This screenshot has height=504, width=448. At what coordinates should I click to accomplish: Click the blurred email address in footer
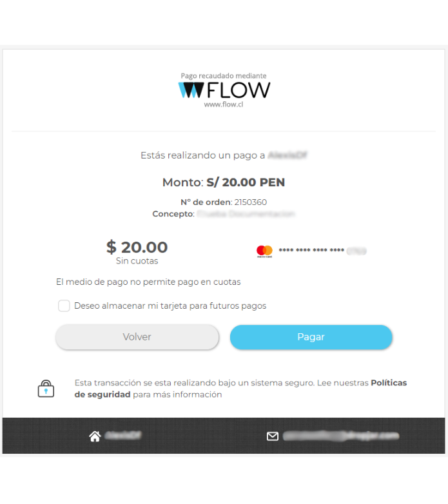341,436
